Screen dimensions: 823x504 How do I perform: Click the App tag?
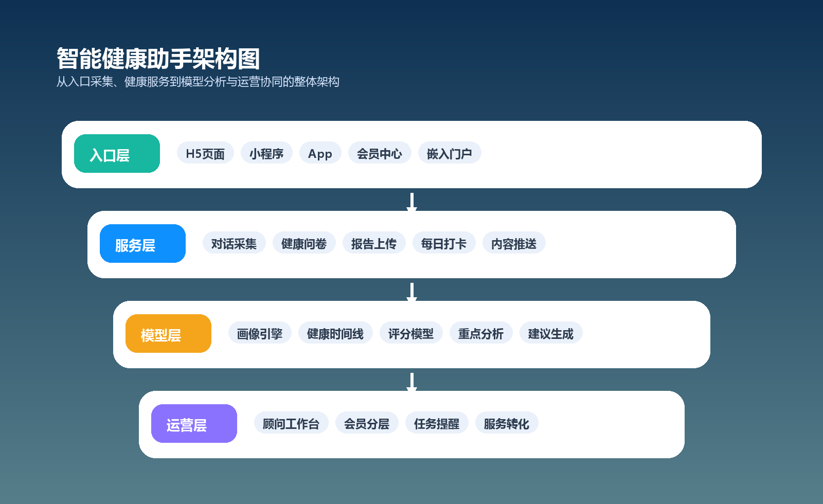320,153
